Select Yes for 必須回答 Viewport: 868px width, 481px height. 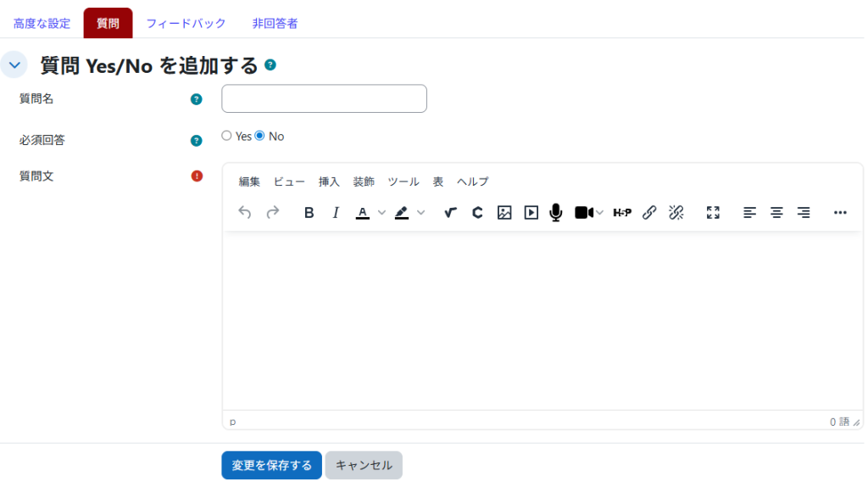(226, 136)
